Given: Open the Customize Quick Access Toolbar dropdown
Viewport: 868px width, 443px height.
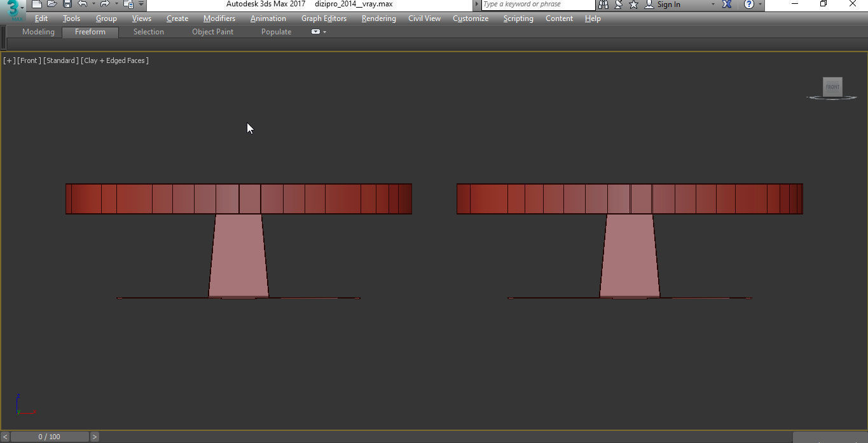Looking at the screenshot, I should point(141,4).
